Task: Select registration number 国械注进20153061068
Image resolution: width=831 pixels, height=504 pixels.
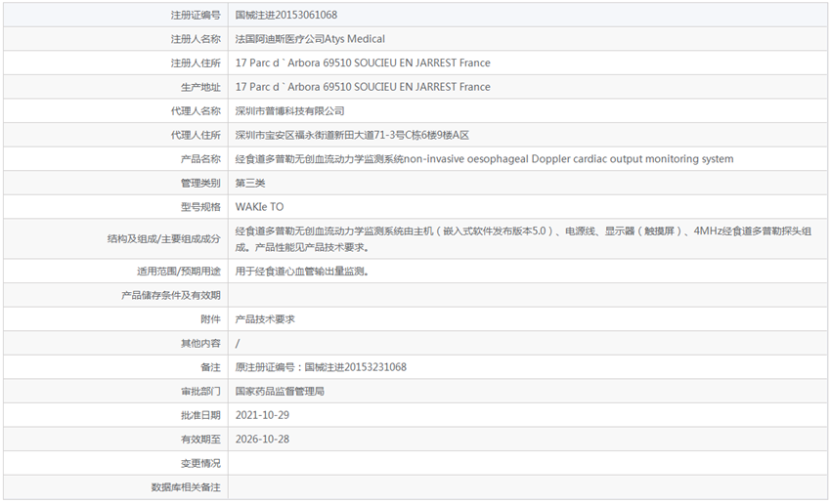Action: (286, 15)
